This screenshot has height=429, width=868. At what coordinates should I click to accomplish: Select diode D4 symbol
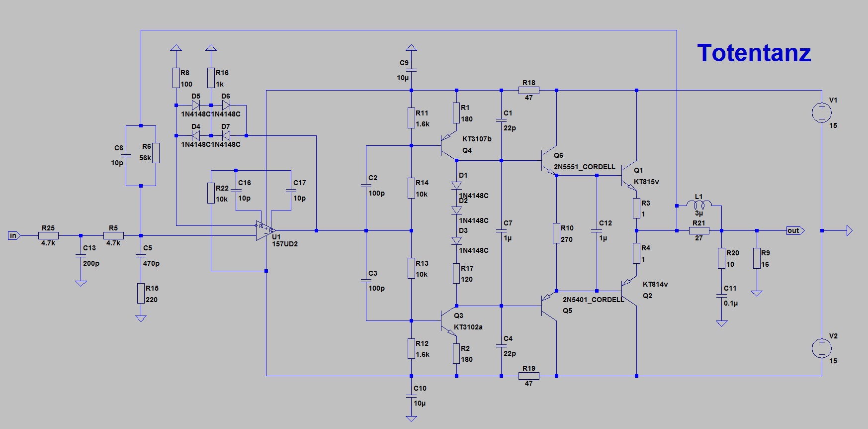point(196,135)
